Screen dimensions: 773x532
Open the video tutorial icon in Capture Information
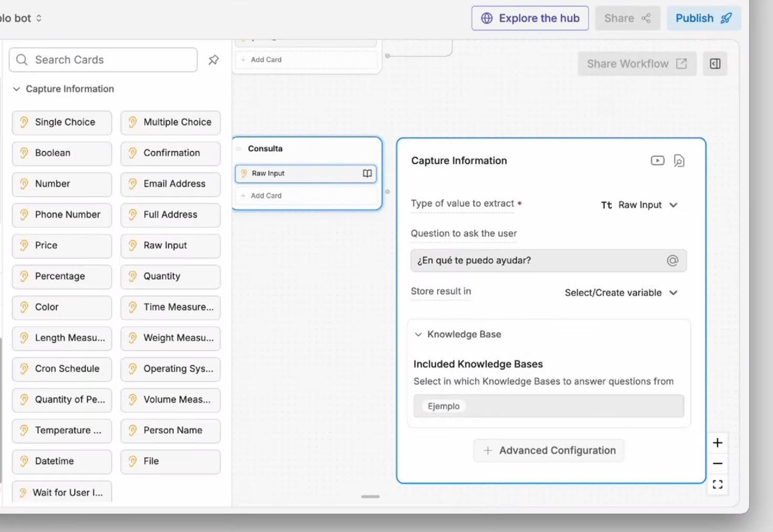pos(657,160)
